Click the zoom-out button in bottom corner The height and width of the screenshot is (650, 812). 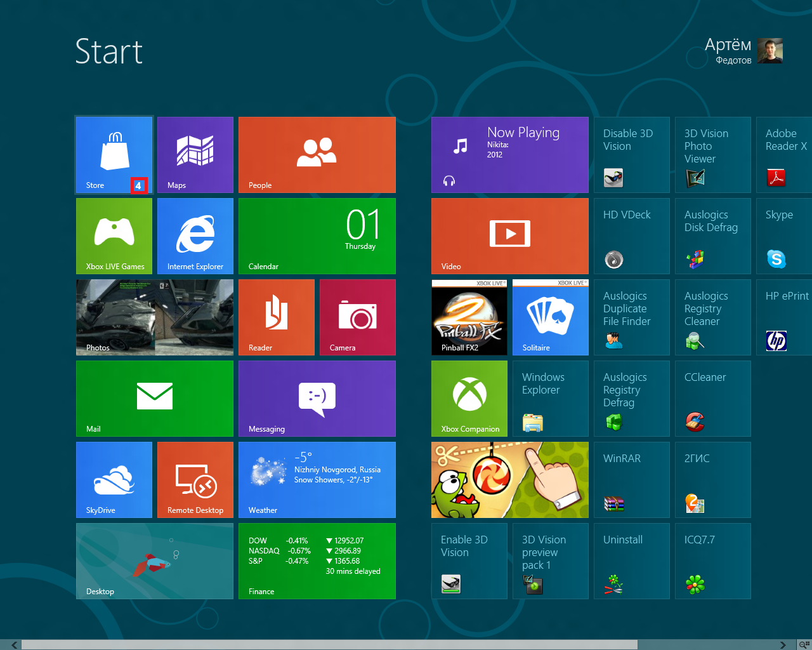804,645
